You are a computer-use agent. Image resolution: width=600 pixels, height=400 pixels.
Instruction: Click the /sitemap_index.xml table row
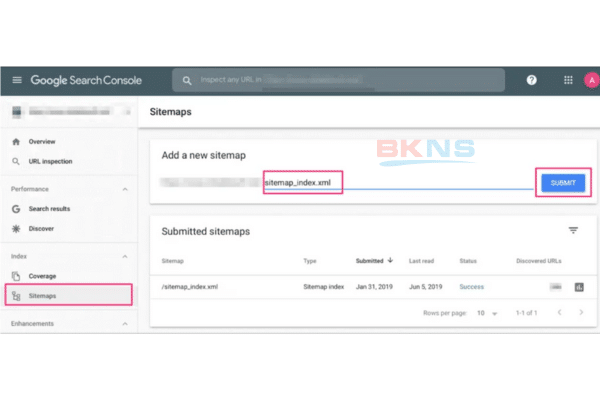pyautogui.click(x=373, y=287)
